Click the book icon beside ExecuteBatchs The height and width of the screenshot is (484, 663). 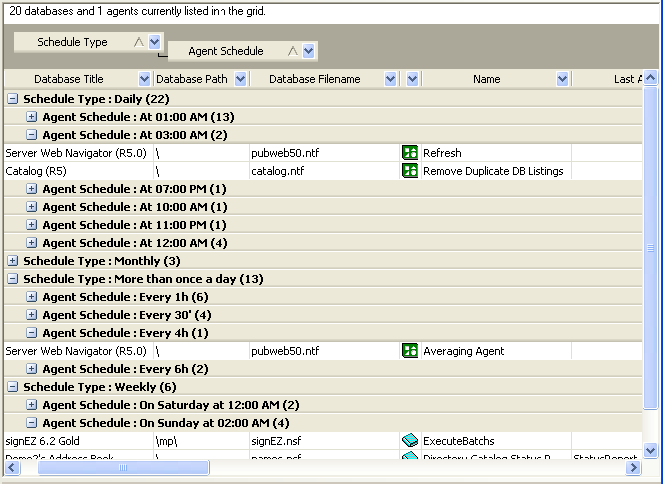tap(409, 441)
